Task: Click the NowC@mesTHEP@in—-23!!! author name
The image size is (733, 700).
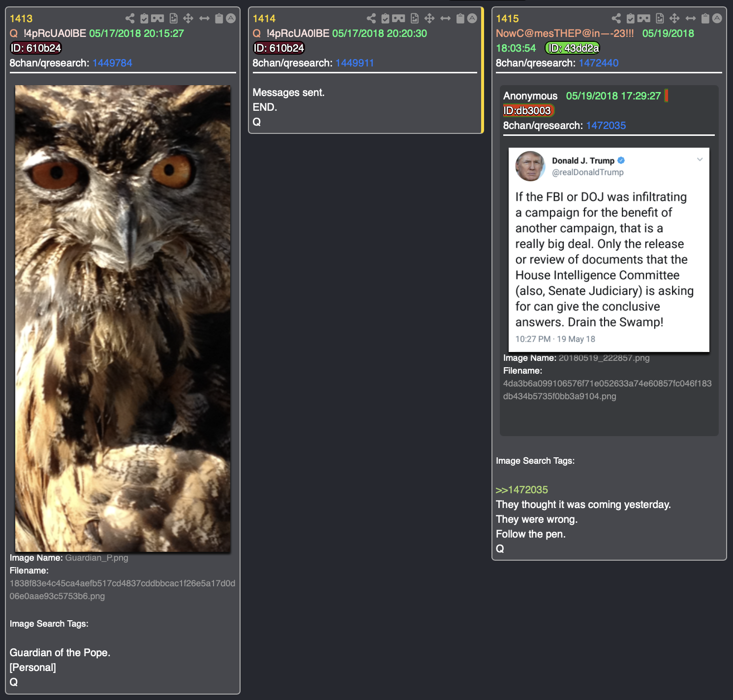Action: click(565, 33)
